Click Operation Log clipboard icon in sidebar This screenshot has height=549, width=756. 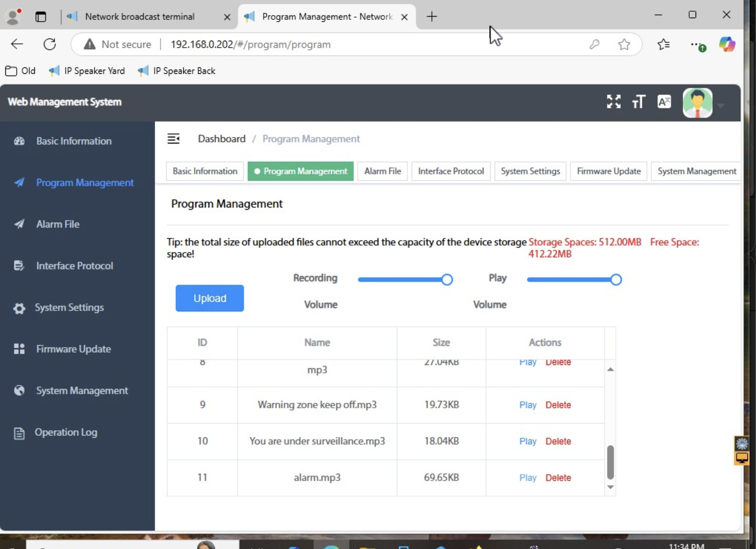point(19,433)
